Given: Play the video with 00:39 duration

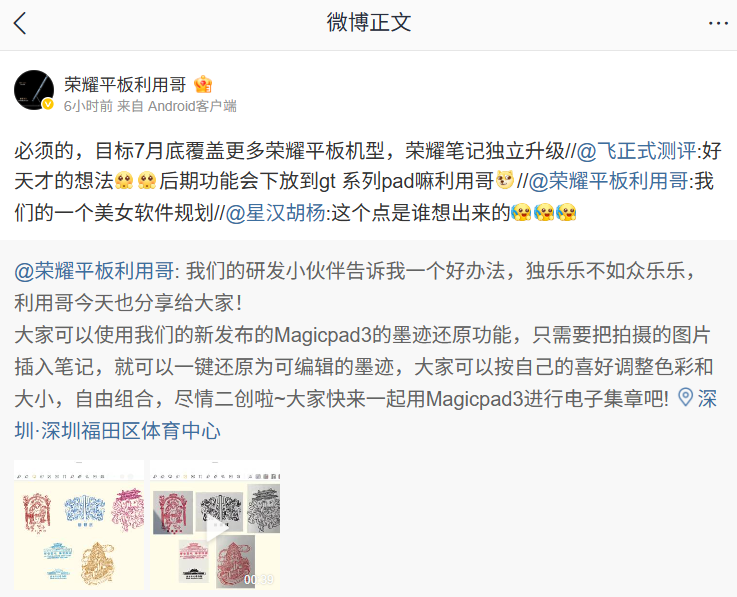Looking at the screenshot, I should point(215,525).
